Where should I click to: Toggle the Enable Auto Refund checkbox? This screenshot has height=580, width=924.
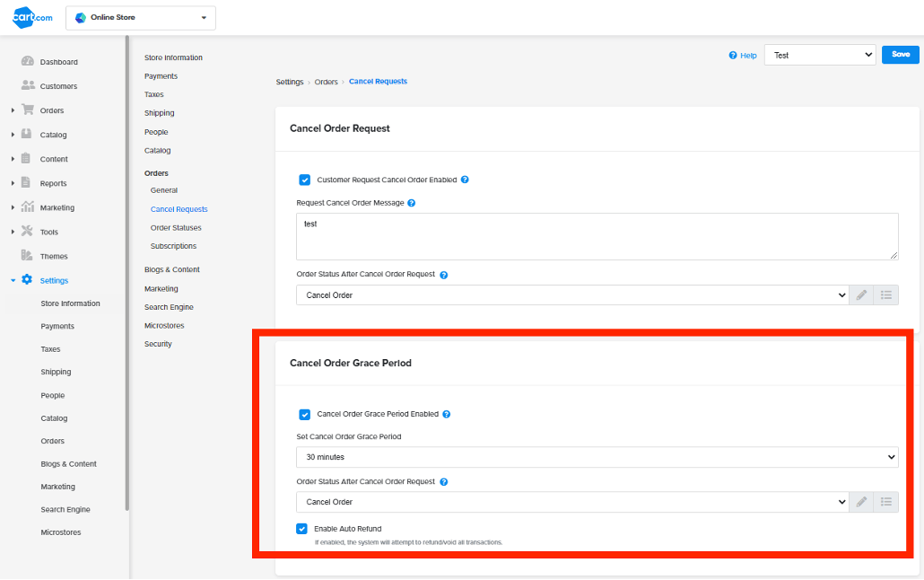point(302,529)
